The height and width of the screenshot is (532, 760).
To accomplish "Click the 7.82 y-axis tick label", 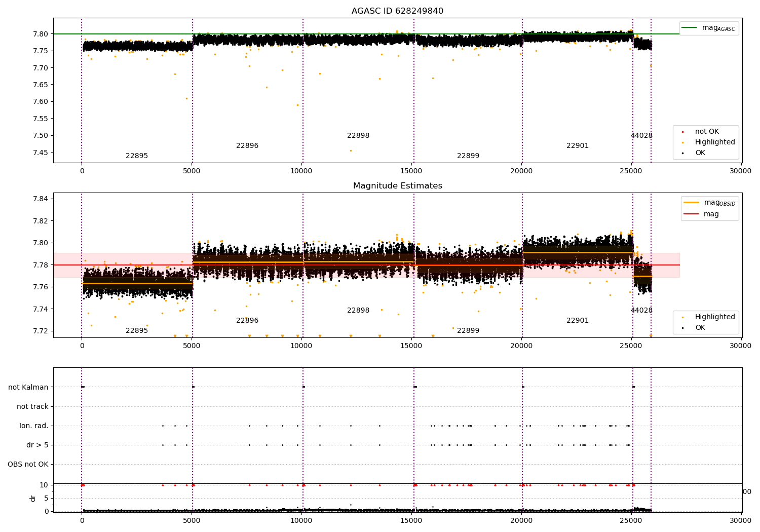I will coord(41,221).
